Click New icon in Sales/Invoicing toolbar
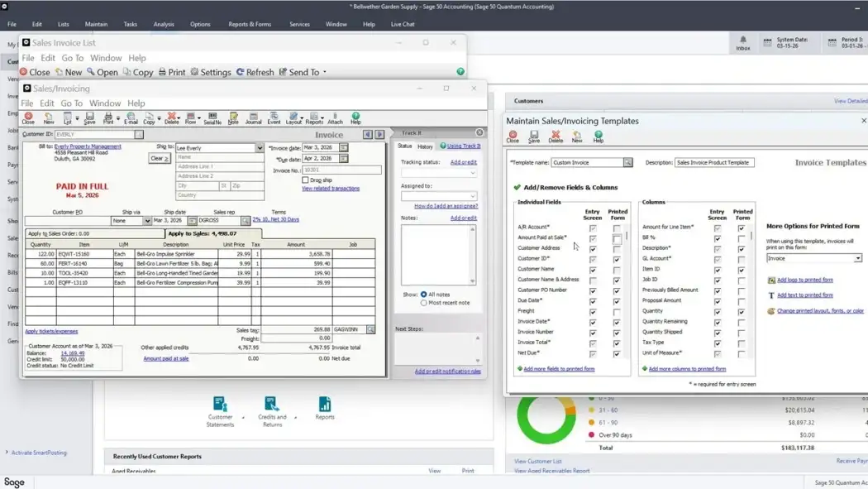Image resolution: width=868 pixels, height=489 pixels. (x=49, y=118)
